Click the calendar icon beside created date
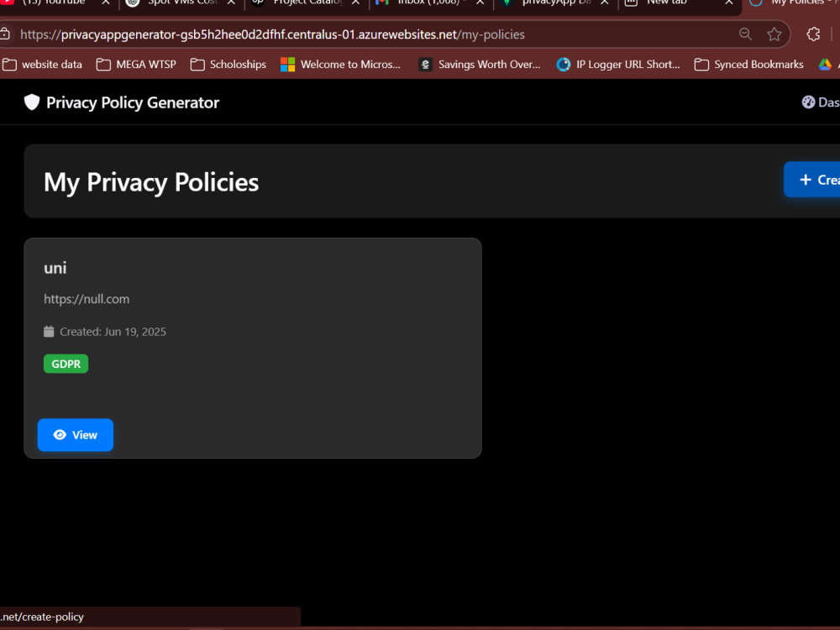840x630 pixels. tap(49, 332)
